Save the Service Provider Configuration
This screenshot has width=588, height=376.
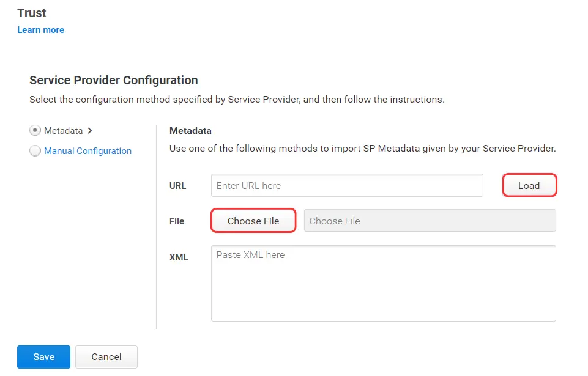tap(43, 356)
